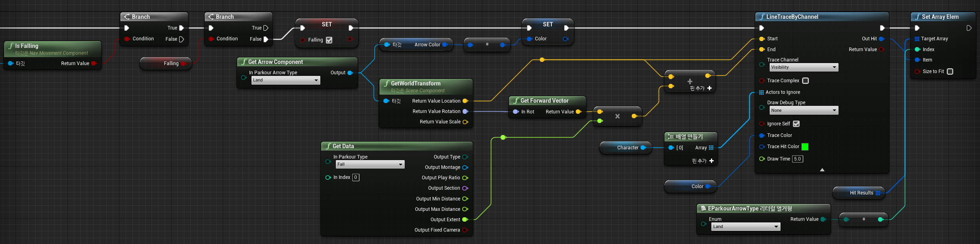Click the True exec pin of second Branch
980x244 pixels.
(266, 28)
